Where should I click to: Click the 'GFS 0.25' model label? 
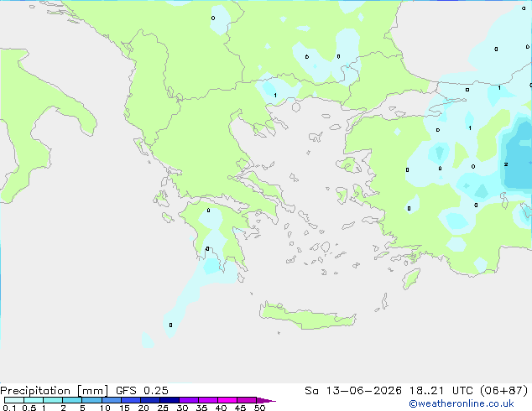pyautogui.click(x=142, y=391)
